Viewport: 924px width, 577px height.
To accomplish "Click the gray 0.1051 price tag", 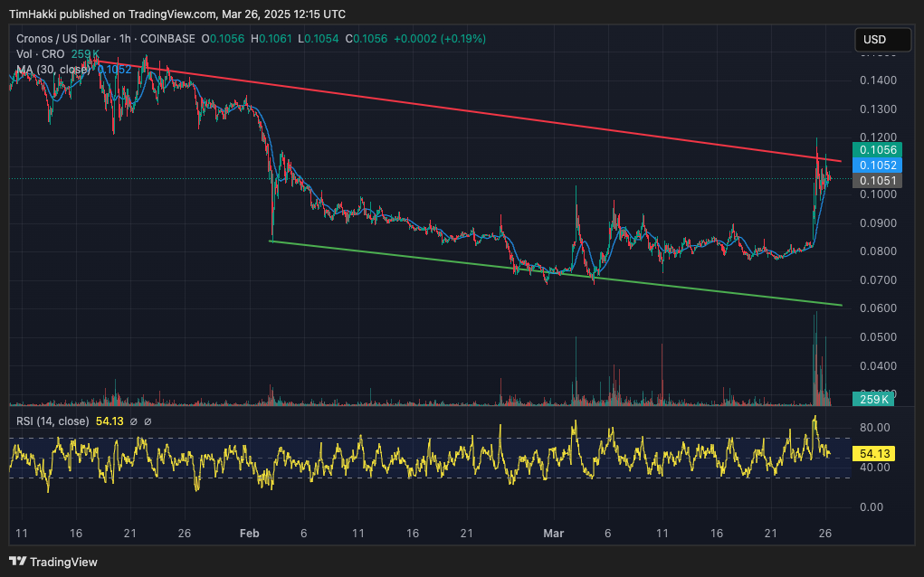I will click(x=877, y=181).
